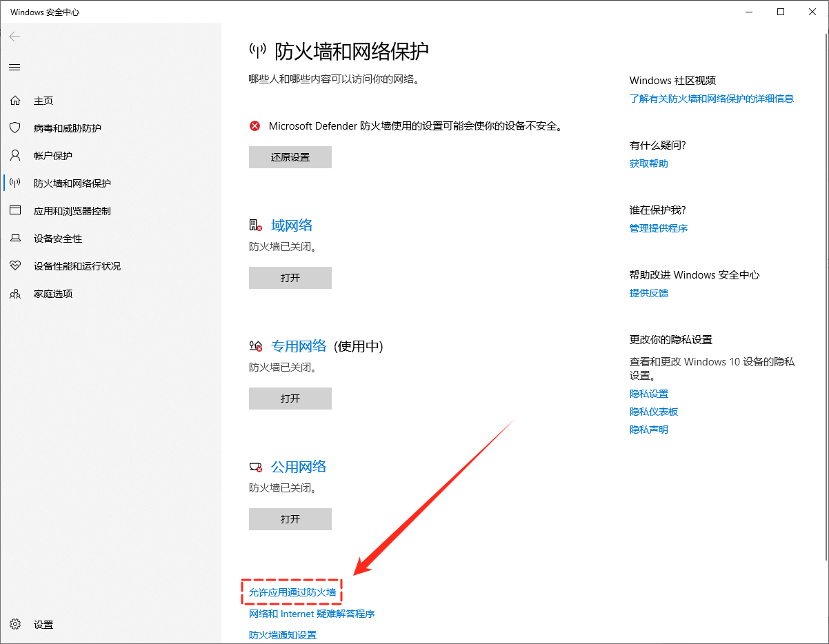Click the 隐私声明 link
This screenshot has width=829, height=644.
(649, 430)
